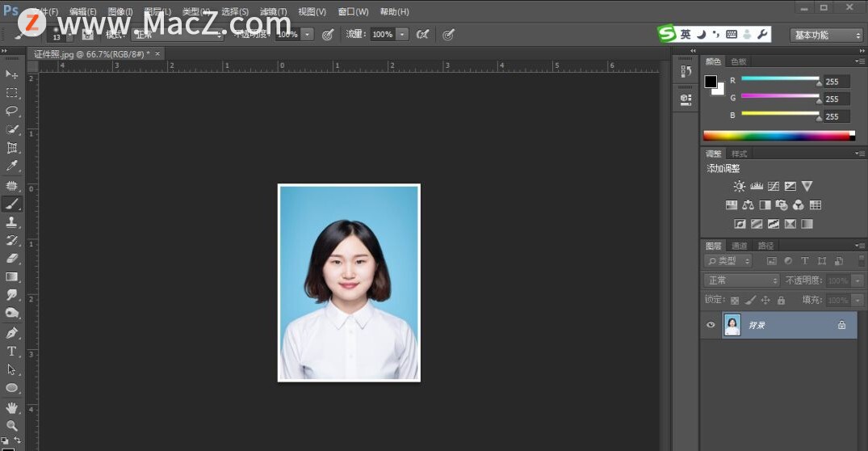Select the Brush tool in the toolbox
The height and width of the screenshot is (451, 868).
pyautogui.click(x=11, y=204)
